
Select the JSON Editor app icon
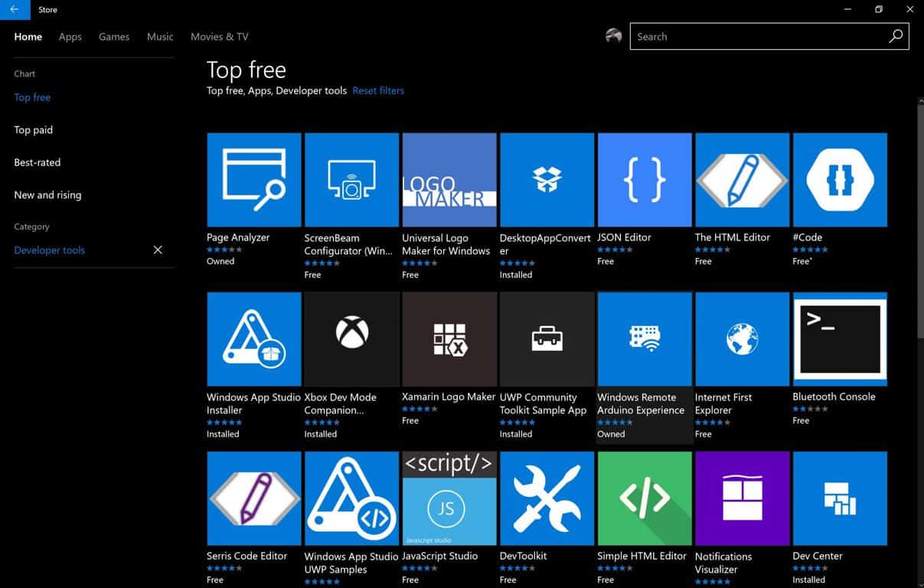coord(645,180)
